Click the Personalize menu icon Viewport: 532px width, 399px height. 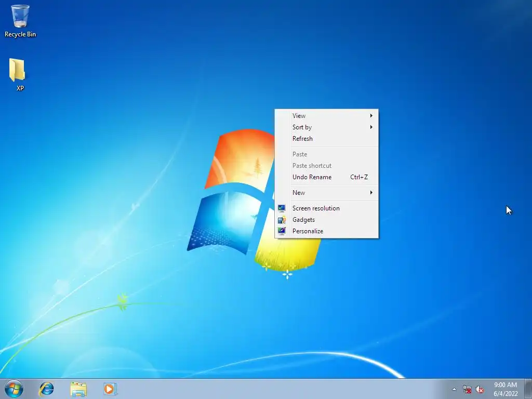pos(282,231)
